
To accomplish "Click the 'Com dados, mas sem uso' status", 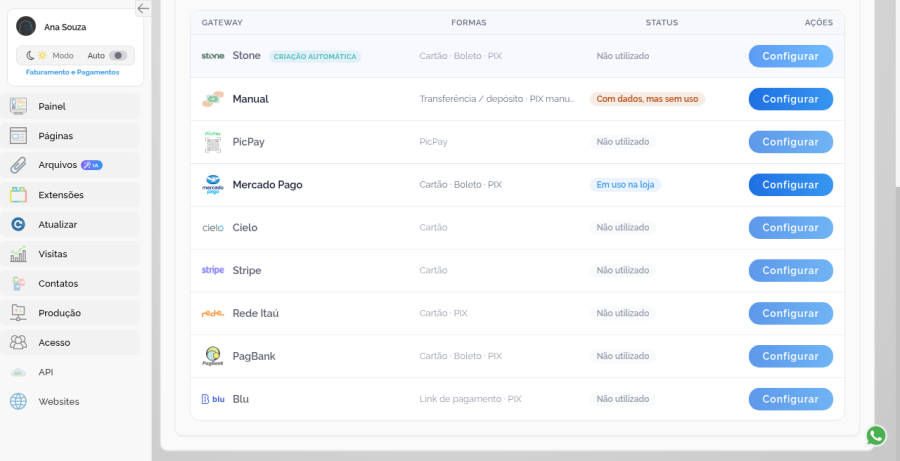I will (647, 99).
